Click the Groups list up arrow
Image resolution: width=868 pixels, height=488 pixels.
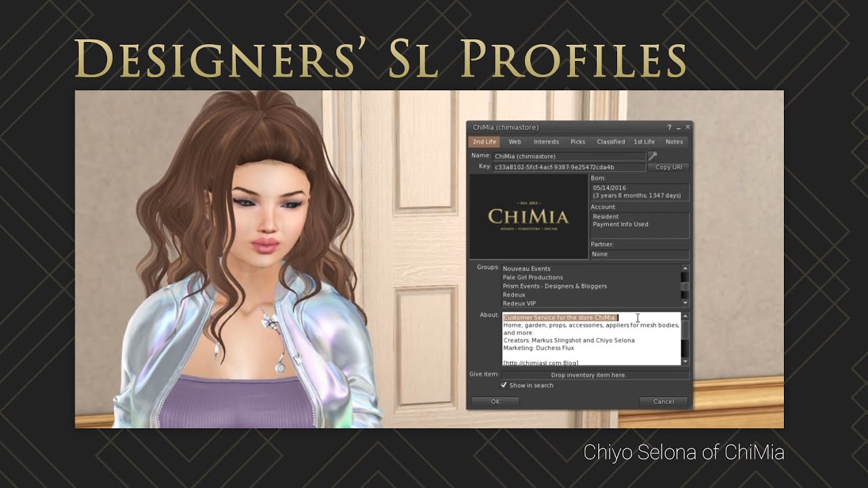tap(685, 268)
